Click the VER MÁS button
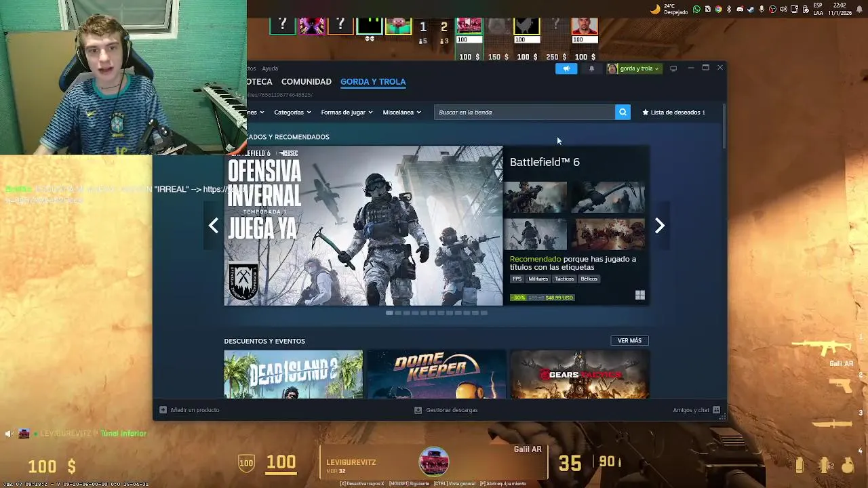 629,340
